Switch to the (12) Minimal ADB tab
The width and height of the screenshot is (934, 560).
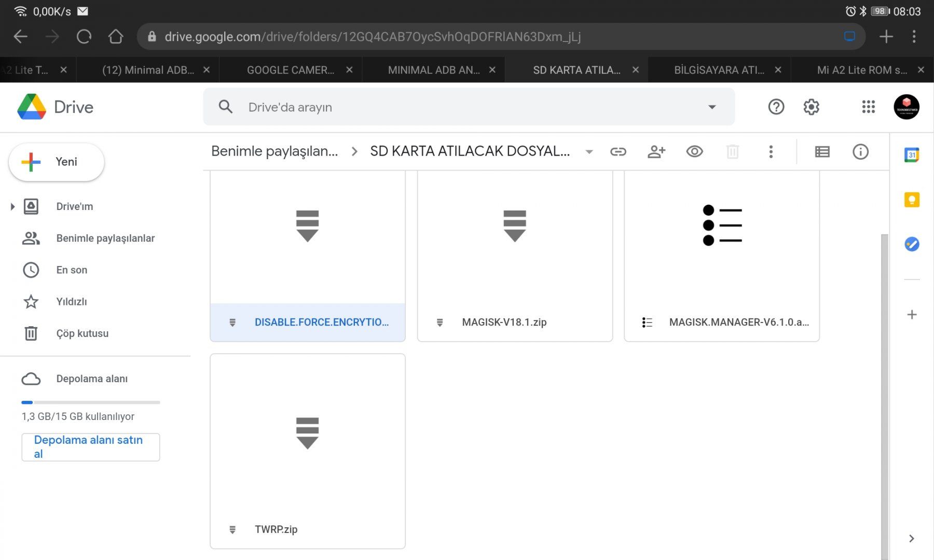(148, 70)
